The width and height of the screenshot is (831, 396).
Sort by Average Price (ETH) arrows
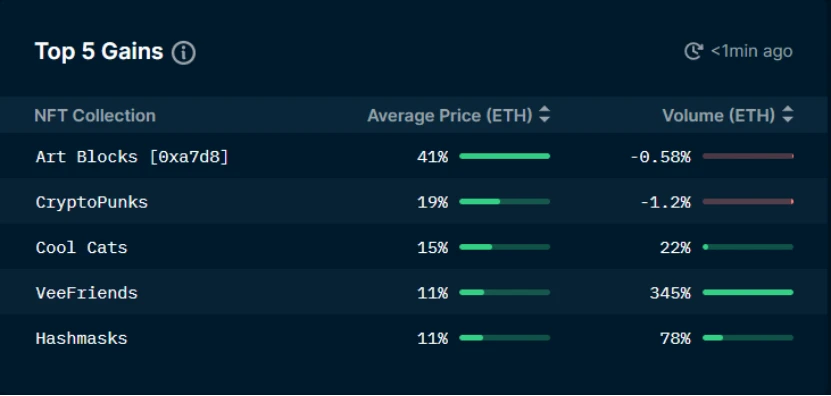[544, 115]
